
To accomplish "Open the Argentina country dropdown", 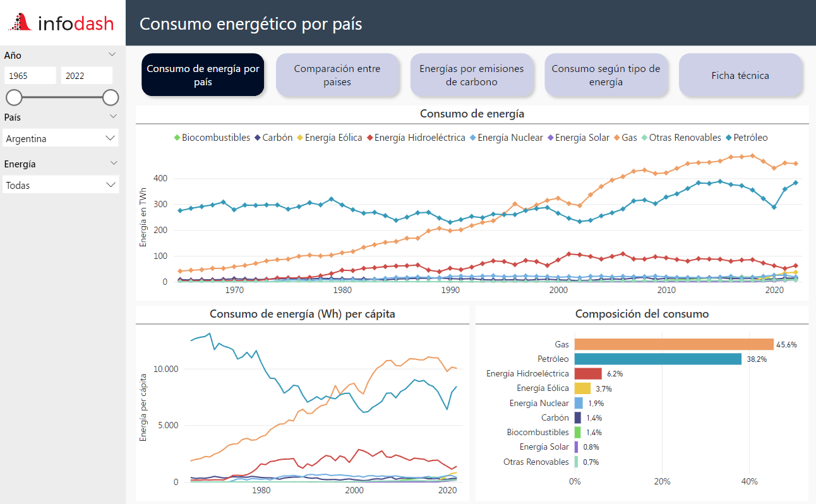I will [61, 138].
